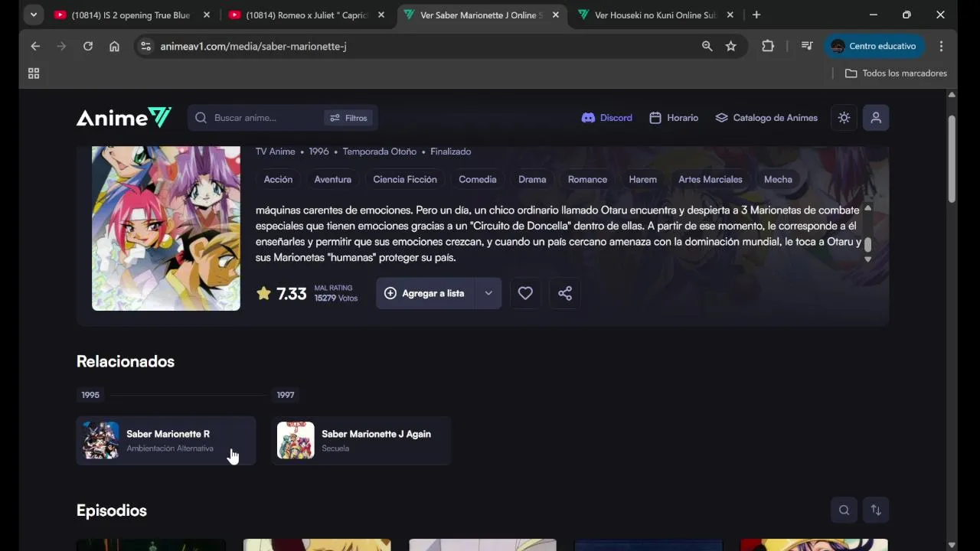Click the share icon
The image size is (980, 551).
click(x=565, y=293)
